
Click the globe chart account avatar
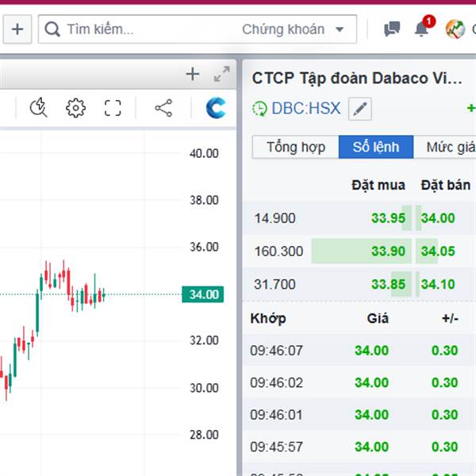pos(455,29)
